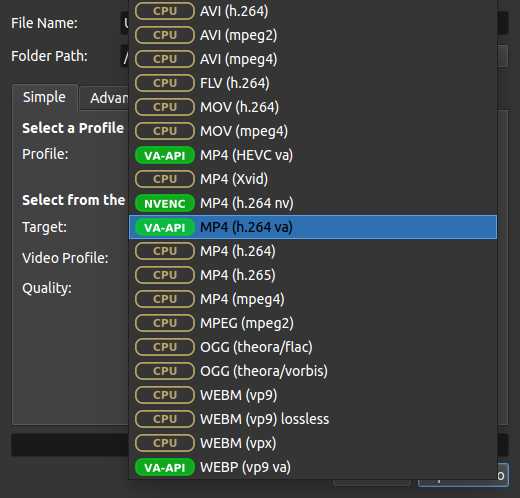This screenshot has height=498, width=520.
Task: Select AVI (mpeg2) format entry
Action: (313, 35)
